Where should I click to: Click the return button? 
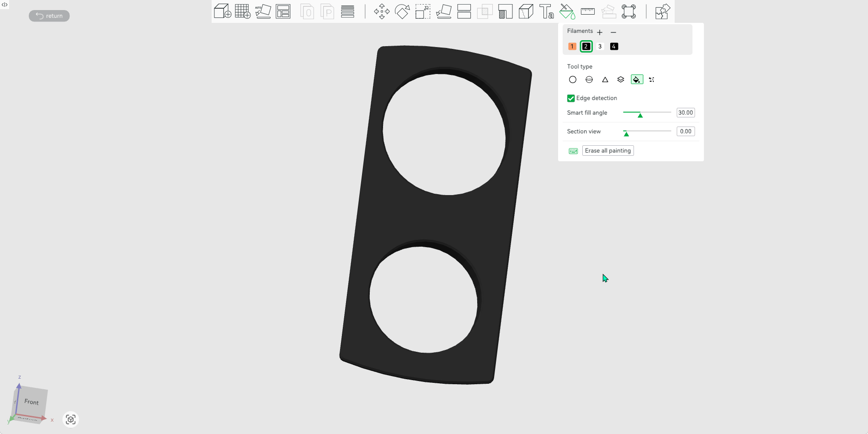[x=49, y=16]
